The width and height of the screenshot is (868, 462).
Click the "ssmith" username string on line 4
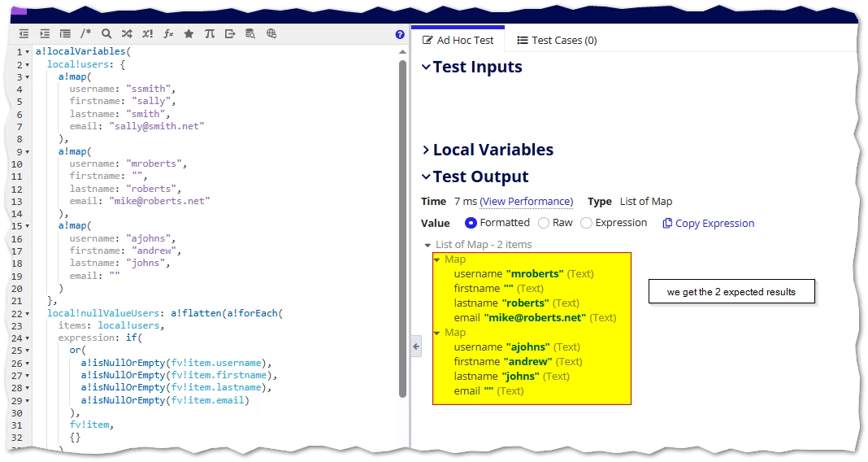[148, 89]
